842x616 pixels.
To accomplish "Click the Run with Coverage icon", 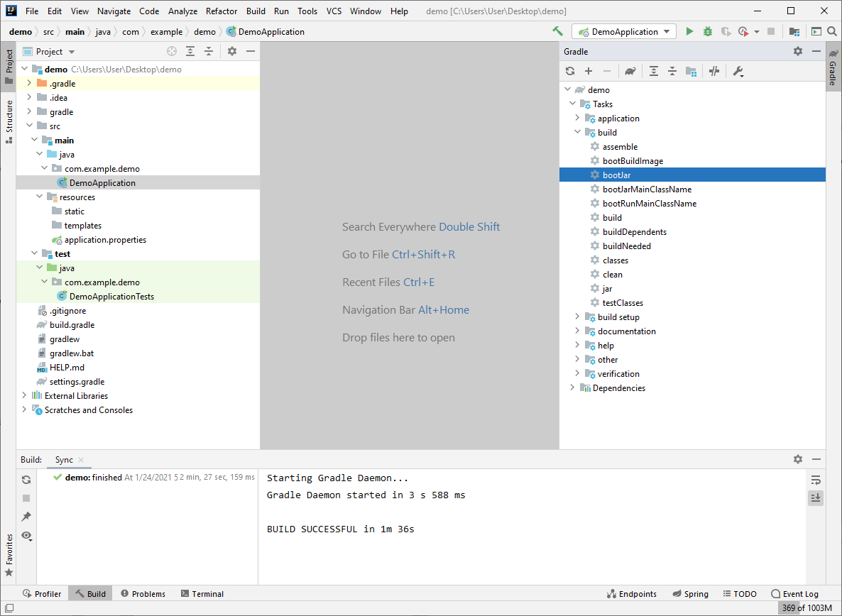I will pos(726,32).
